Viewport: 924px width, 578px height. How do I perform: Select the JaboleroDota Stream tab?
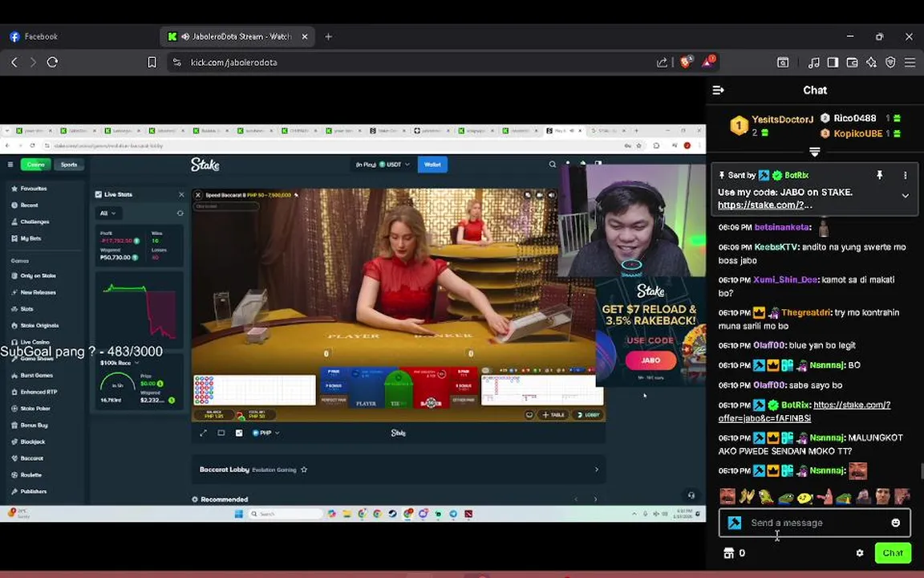pyautogui.click(x=237, y=37)
